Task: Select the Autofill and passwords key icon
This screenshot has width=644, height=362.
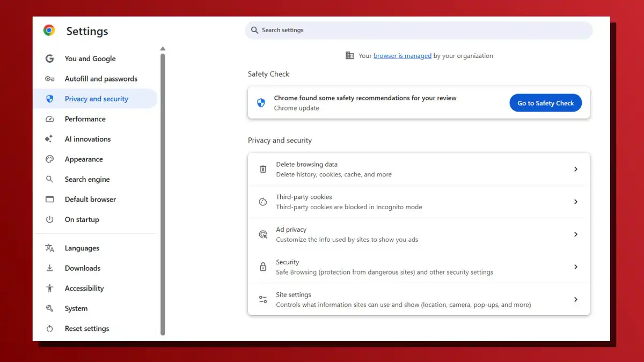Action: point(49,78)
